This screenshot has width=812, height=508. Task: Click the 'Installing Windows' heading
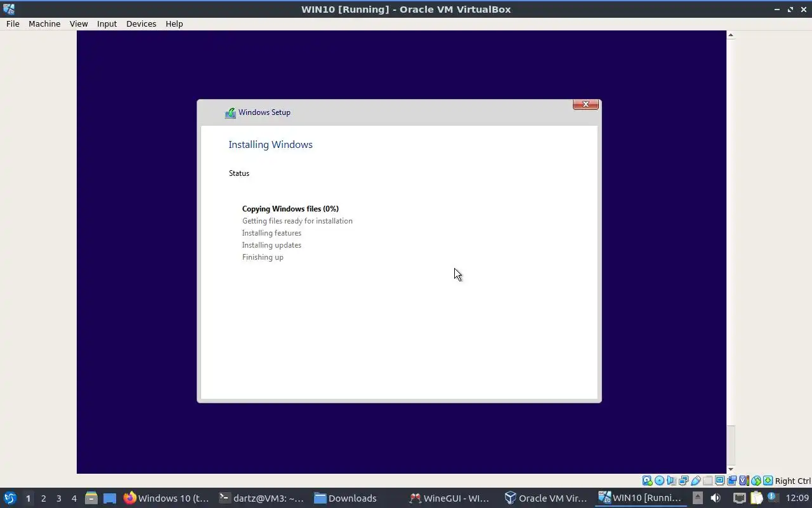(x=270, y=145)
